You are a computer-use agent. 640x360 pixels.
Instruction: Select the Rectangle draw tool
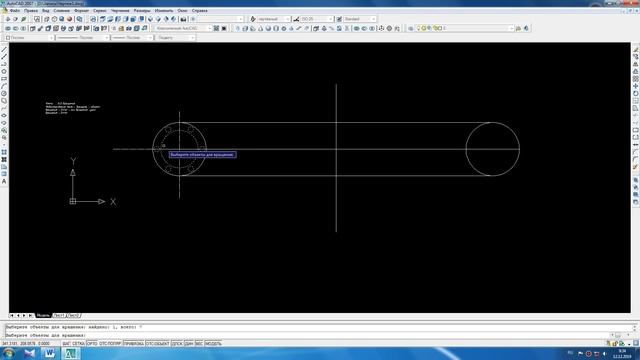[4, 79]
